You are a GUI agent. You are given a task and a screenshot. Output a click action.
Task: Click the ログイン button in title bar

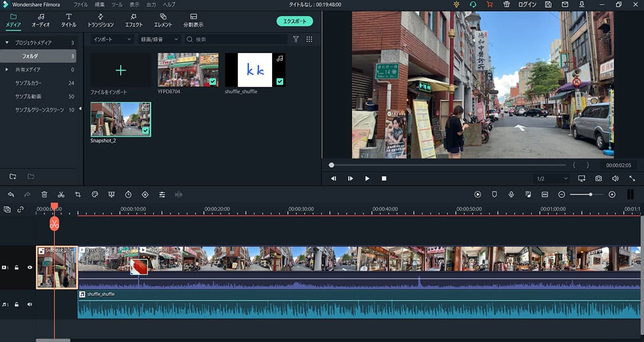pyautogui.click(x=527, y=4)
